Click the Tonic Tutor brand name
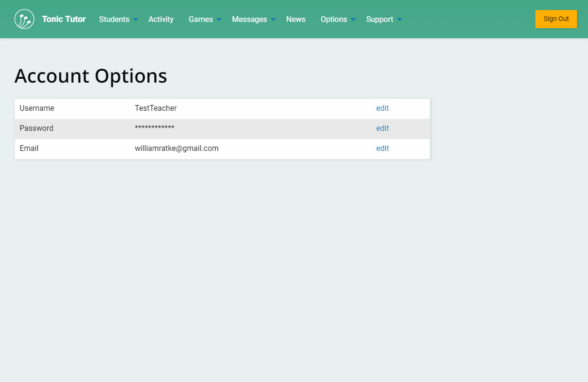Image resolution: width=588 pixels, height=382 pixels. coord(64,19)
